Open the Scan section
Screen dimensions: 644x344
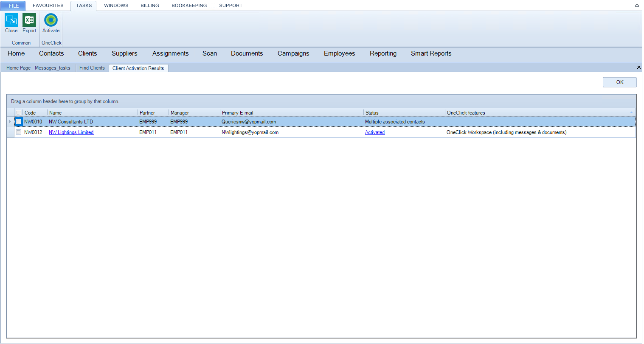point(210,53)
